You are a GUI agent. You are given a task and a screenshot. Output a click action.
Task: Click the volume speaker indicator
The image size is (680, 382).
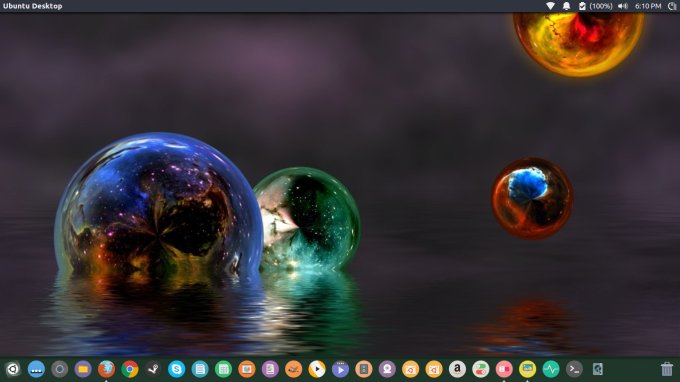(x=623, y=6)
